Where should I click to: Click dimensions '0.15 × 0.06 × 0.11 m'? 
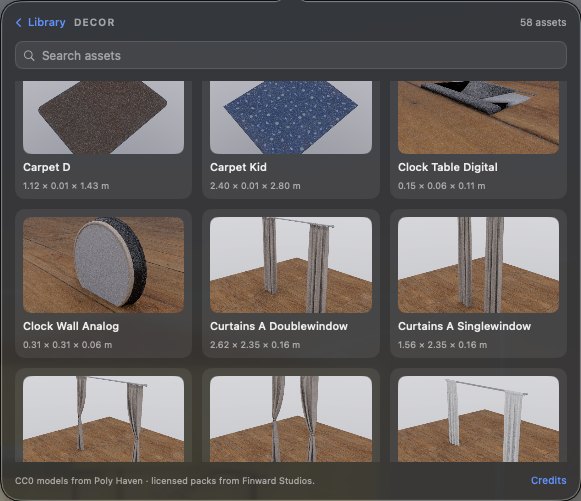[441, 186]
